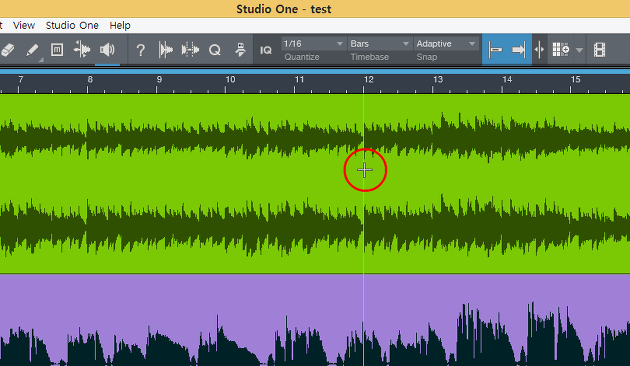Open the Adaptive Snap dropdown
Viewport: 630px width, 366px height.
point(446,43)
